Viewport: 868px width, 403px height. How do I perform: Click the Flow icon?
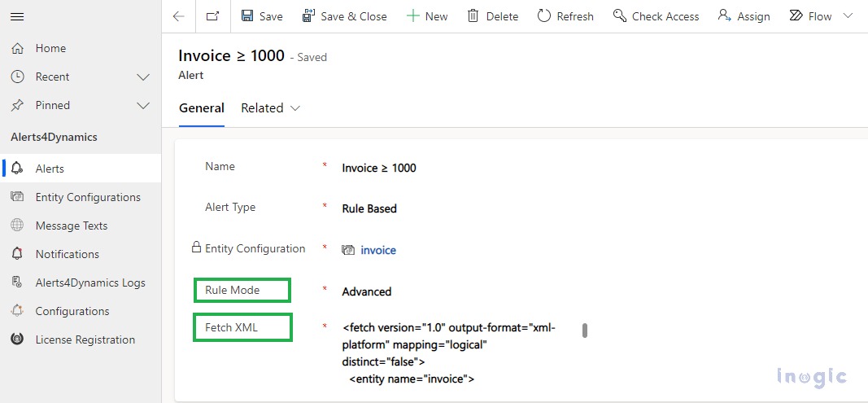(x=796, y=16)
